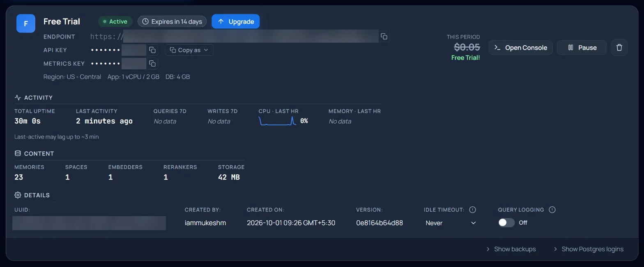Open the "Copy as" dropdown
This screenshot has height=267, width=644.
point(189,50)
